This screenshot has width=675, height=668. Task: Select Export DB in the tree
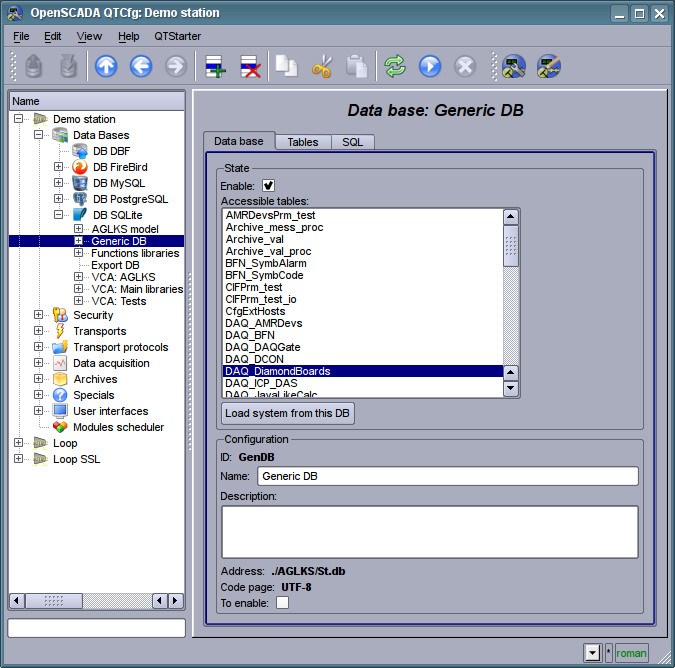115,265
